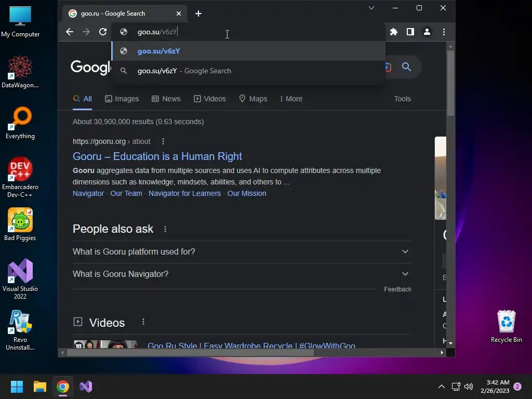Switch to News results tab
Screen dimensions: 532x399
tap(166, 99)
